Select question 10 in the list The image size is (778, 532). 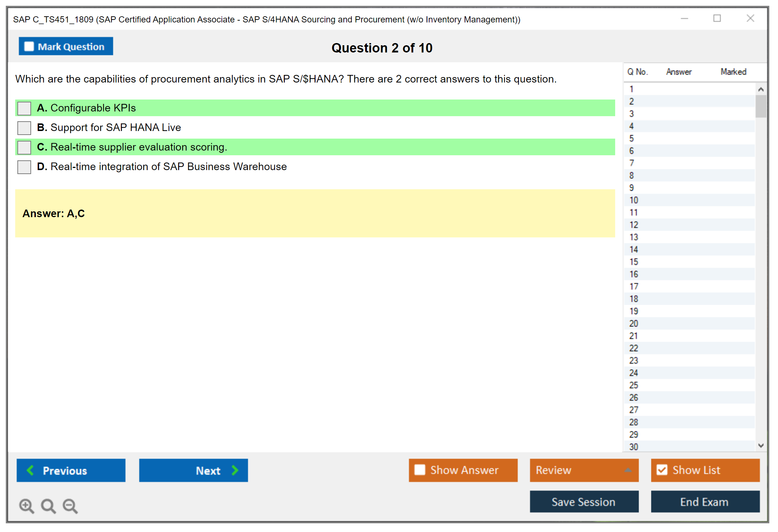coord(634,200)
